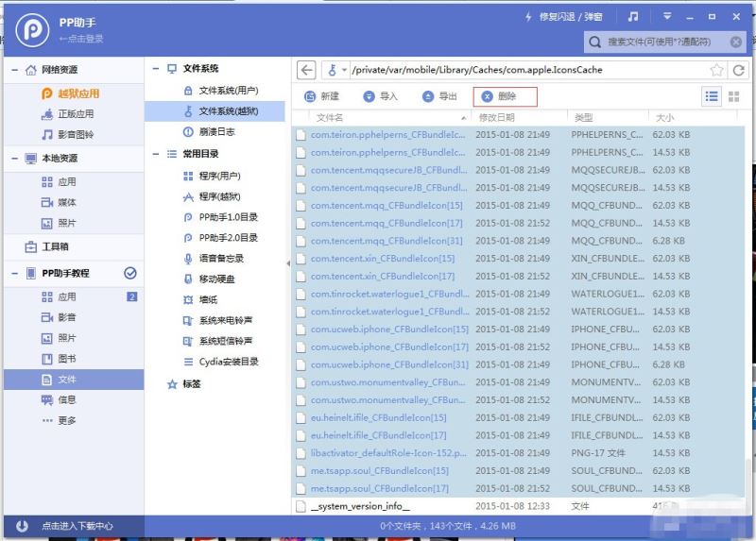Open 崩溃日志
The width and height of the screenshot is (756, 541).
click(x=209, y=132)
